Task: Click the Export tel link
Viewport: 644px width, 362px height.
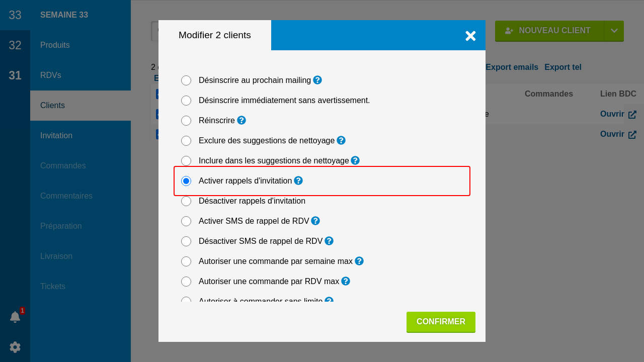Action: click(x=563, y=67)
